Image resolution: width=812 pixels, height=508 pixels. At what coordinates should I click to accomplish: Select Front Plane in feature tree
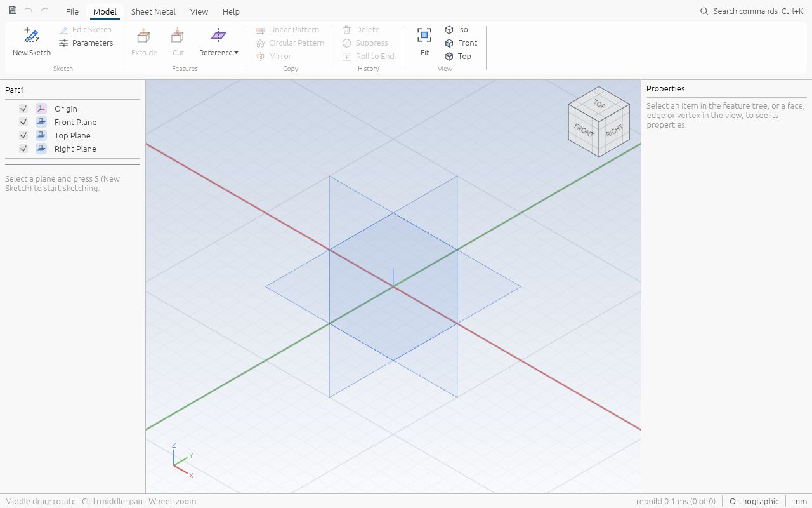tap(75, 122)
